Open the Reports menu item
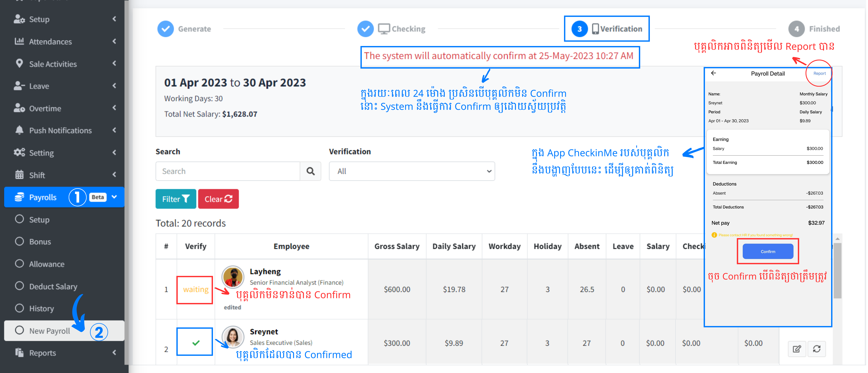 click(64, 352)
